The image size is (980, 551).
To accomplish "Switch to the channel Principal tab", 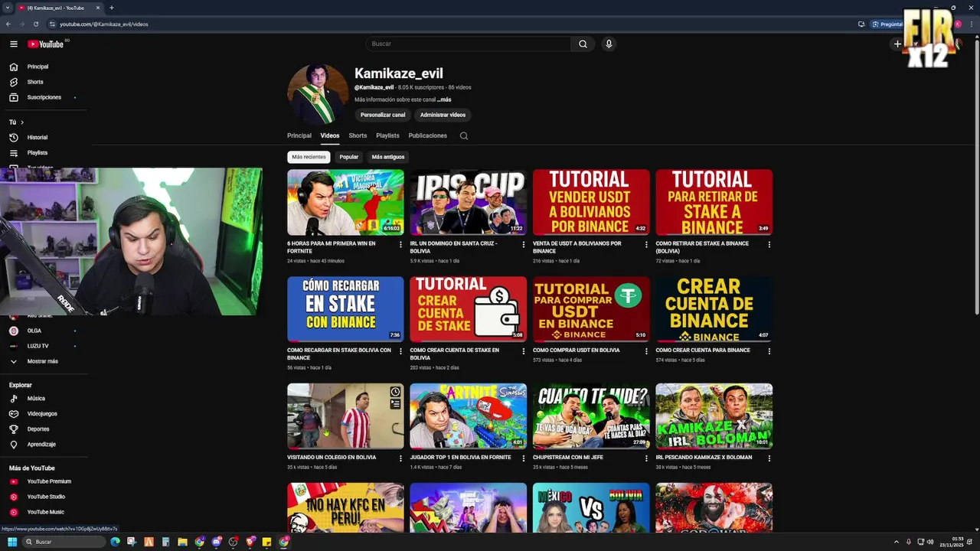I will [x=299, y=135].
